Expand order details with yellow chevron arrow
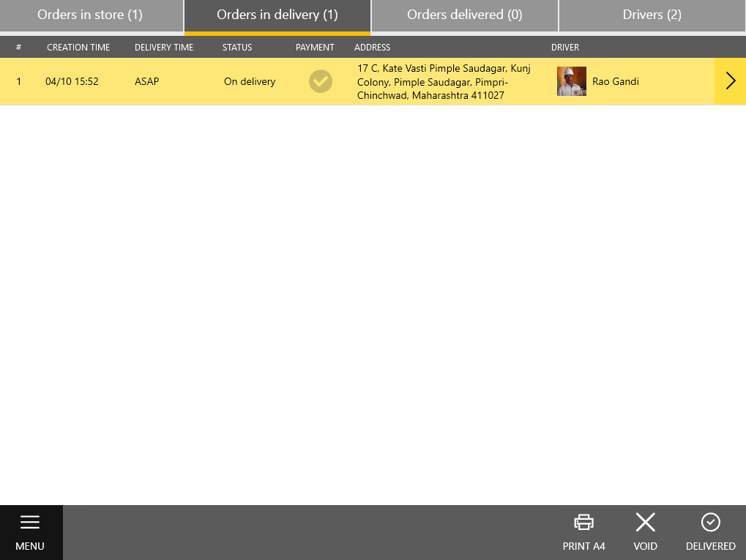This screenshot has height=560, width=746. (730, 81)
